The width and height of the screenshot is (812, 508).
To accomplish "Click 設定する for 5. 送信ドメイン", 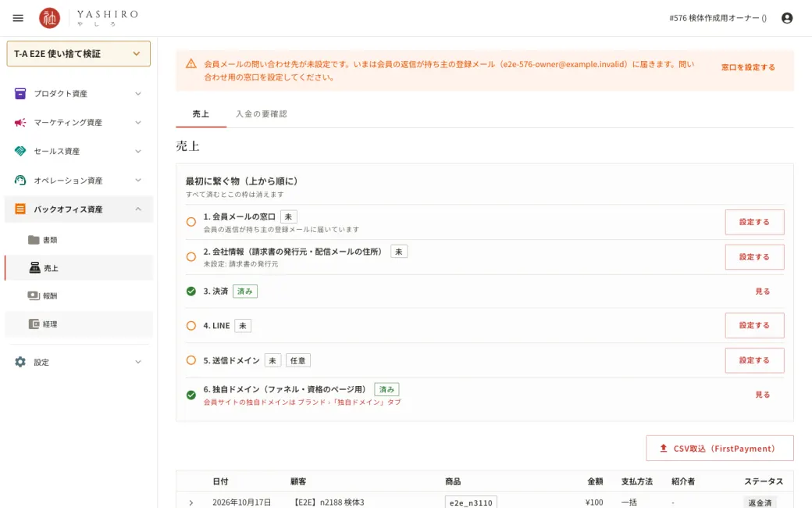I will (x=754, y=360).
